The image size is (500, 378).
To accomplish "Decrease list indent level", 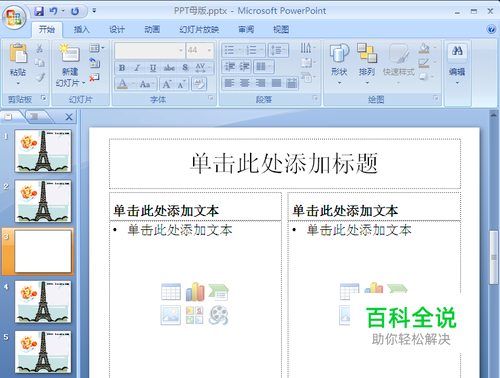I will pos(229,67).
